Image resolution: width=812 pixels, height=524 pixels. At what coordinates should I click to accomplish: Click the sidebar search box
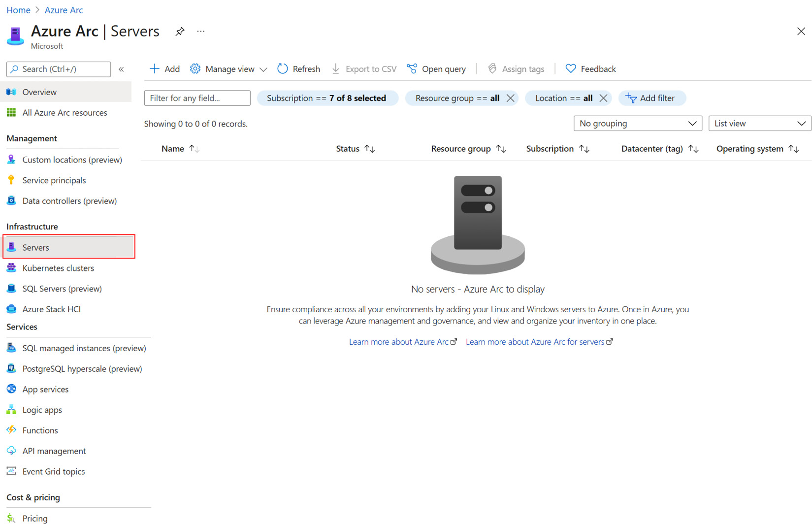(59, 69)
